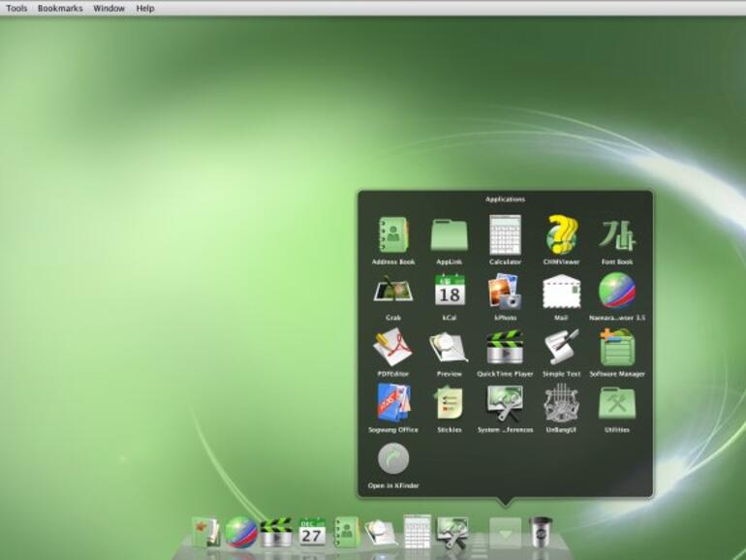746x560 pixels.
Task: Click the Address Book icon in the dock
Action: tap(347, 533)
